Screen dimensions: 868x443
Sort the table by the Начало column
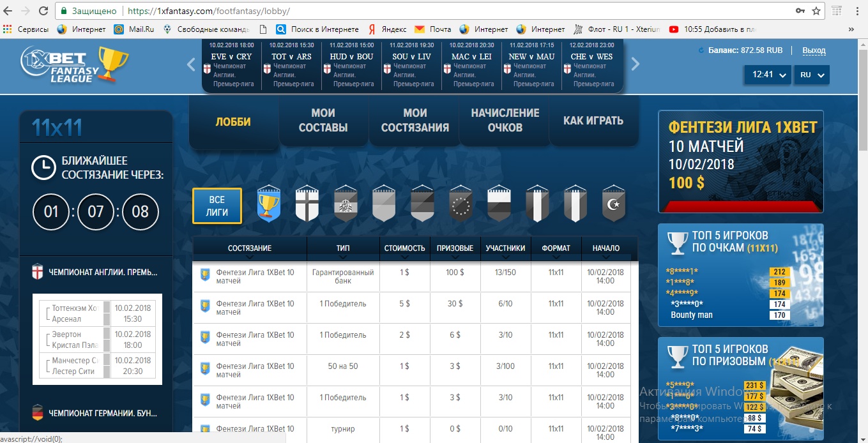(605, 249)
